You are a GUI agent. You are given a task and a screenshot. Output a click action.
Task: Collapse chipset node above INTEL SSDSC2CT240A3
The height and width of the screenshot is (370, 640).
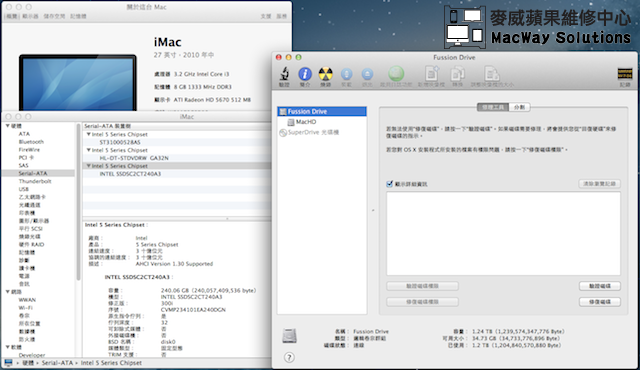click(88, 166)
